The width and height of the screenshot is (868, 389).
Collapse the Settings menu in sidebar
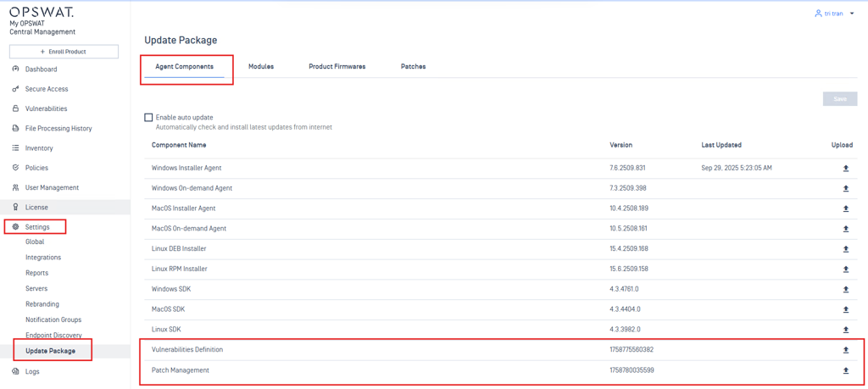[37, 227]
